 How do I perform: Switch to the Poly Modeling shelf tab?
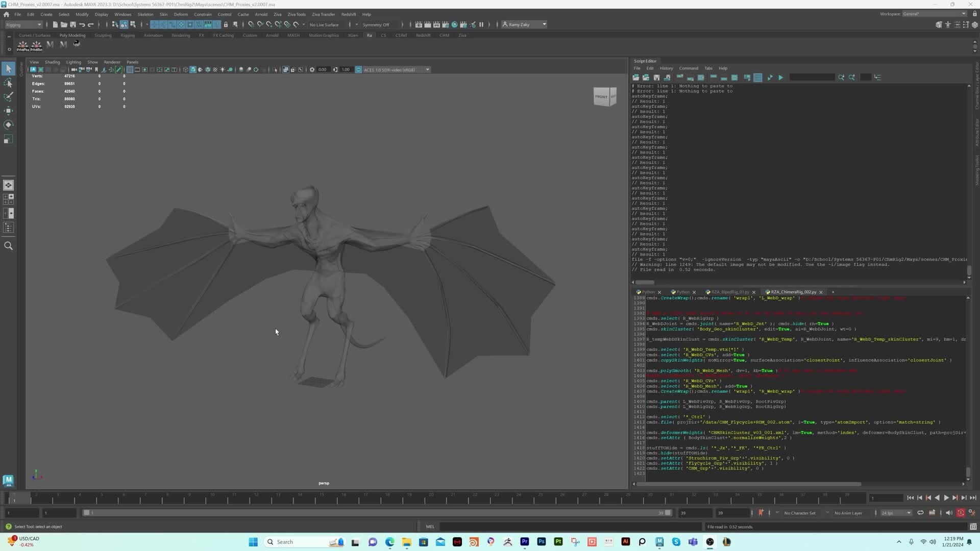72,35
